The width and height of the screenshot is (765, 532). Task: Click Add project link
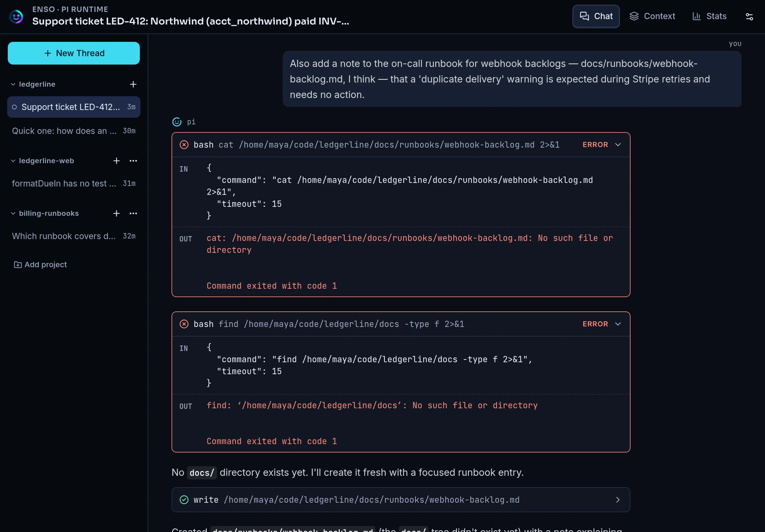[40, 265]
